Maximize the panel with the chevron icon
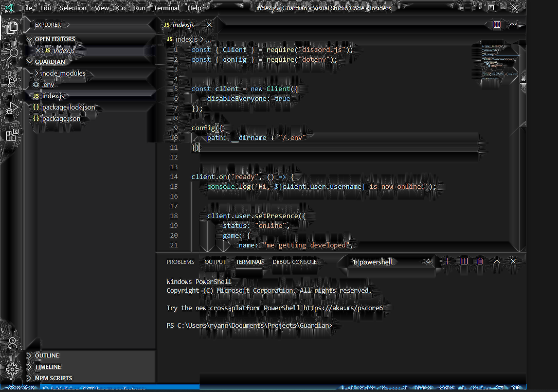 point(497,261)
